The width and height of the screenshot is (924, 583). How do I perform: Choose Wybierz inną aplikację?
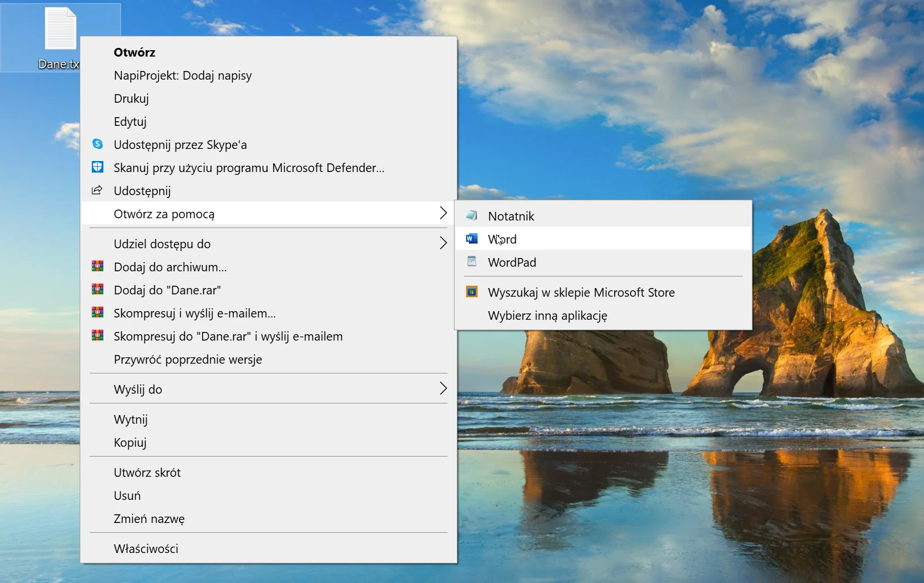[603, 315]
